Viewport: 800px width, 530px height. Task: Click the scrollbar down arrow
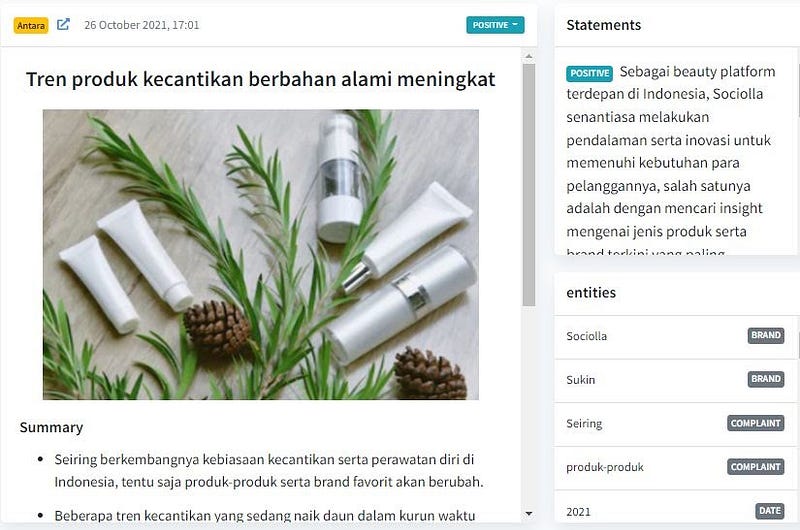point(529,513)
